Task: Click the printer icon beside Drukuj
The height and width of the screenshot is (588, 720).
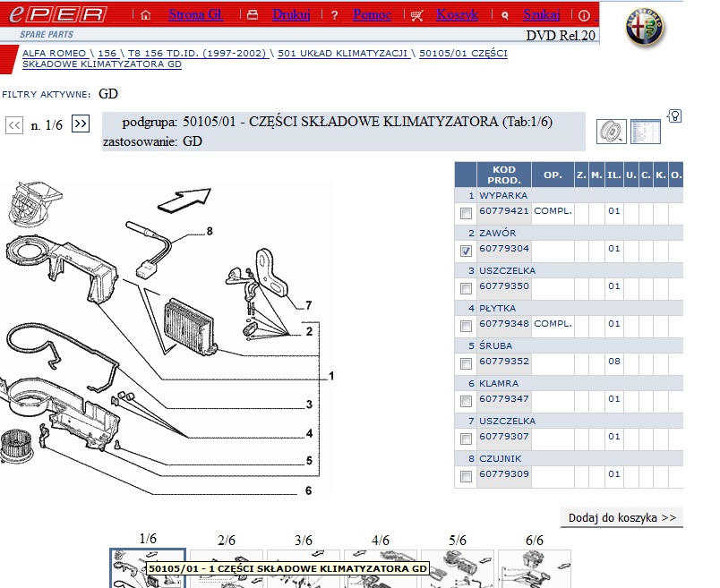Action: tap(253, 15)
